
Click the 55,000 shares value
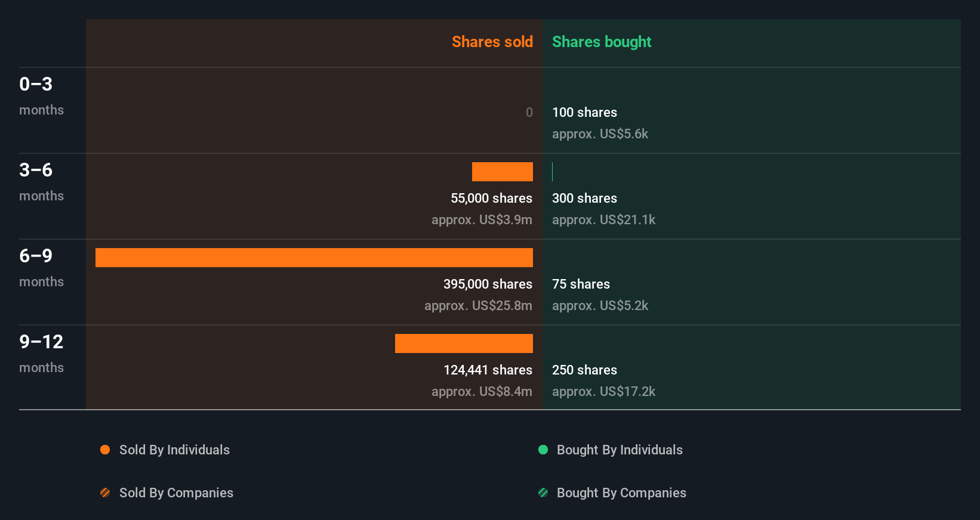pyautogui.click(x=492, y=198)
